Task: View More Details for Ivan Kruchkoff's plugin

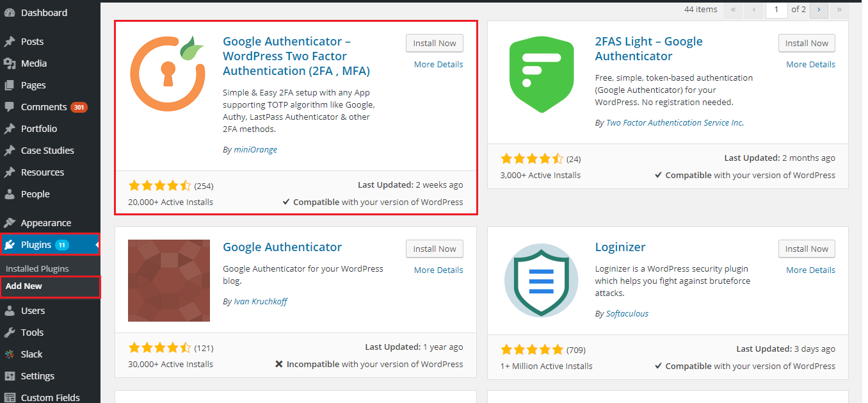Action: (x=438, y=270)
